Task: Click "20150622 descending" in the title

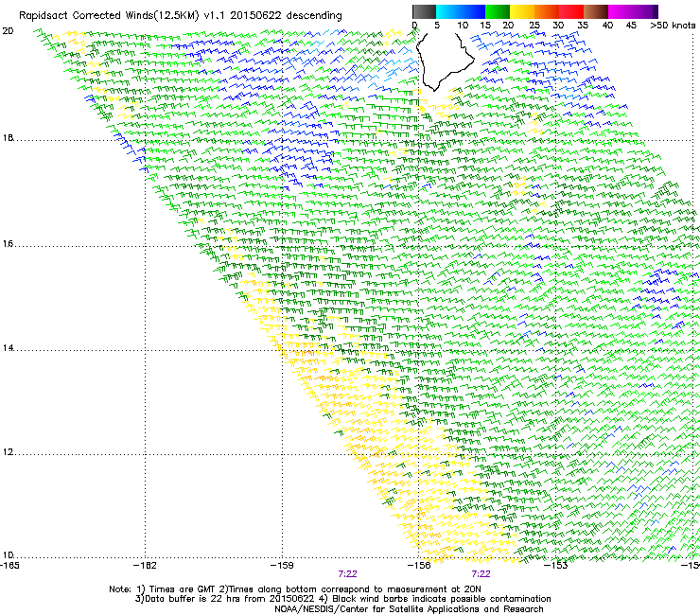Action: tap(286, 16)
